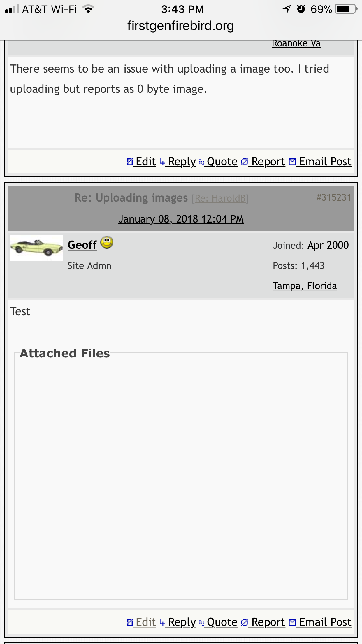
Task: Click the January 08, 2018 12:04 PM date link
Action: (181, 219)
